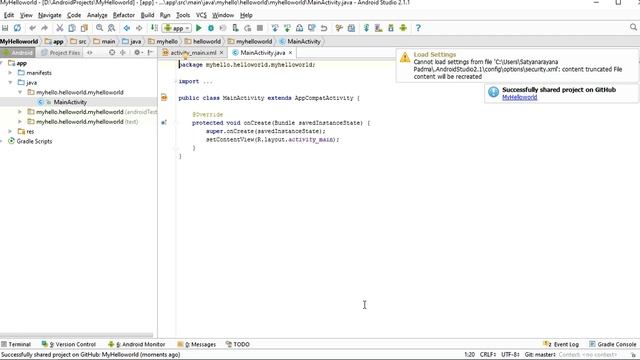The image size is (640, 360).
Task: Expand the res folder
Action: 10,131
